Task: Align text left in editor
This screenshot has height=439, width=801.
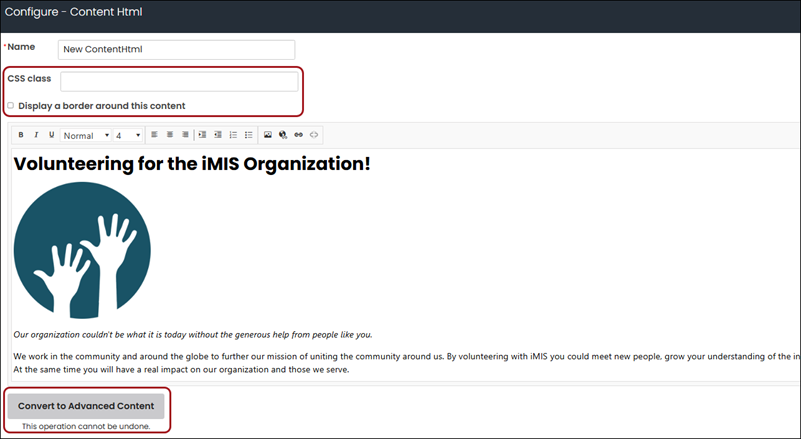Action: [154, 135]
